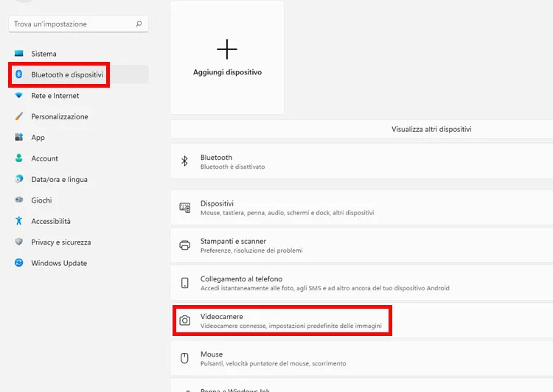The width and height of the screenshot is (553, 392).
Task: Open the Dispositivi row title
Action: (217, 203)
